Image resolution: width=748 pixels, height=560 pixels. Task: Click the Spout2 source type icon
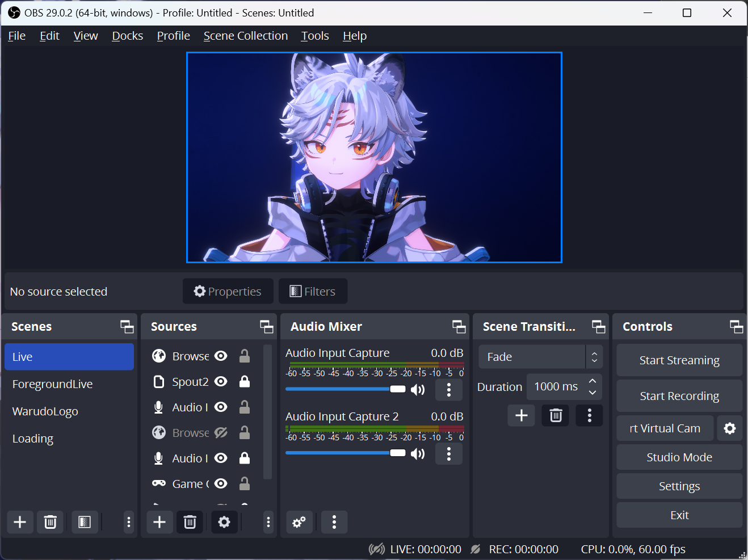click(x=159, y=382)
